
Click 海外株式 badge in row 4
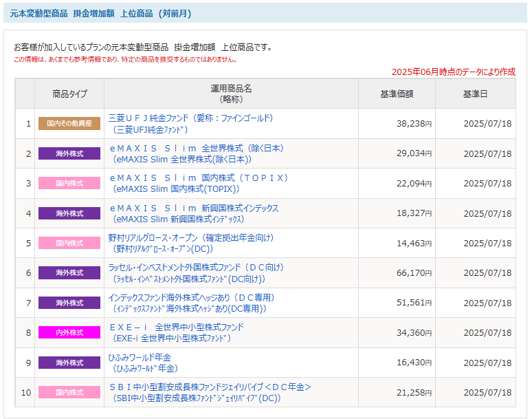[x=69, y=213]
